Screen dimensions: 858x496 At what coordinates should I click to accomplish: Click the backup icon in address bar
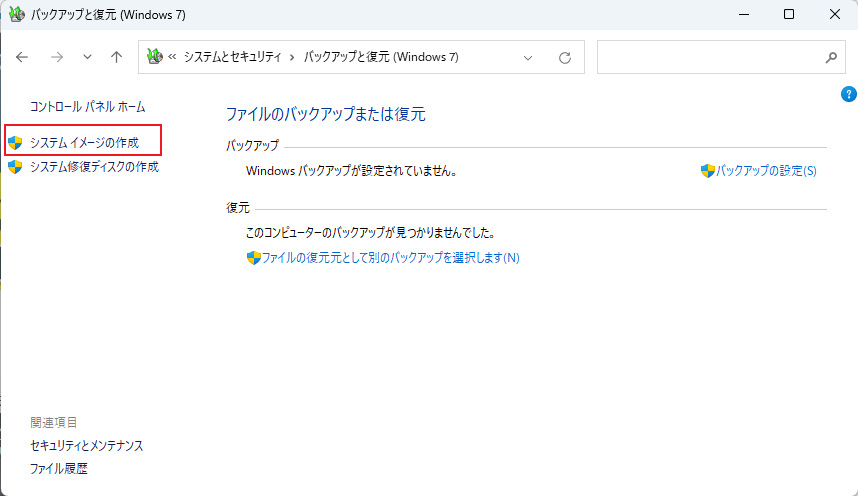pos(155,56)
